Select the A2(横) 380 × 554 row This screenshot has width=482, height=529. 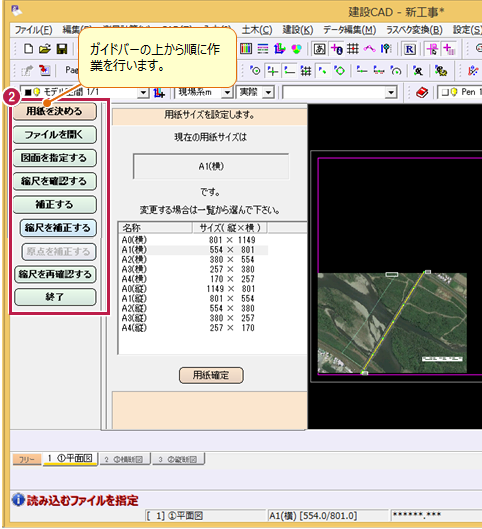coord(194,260)
